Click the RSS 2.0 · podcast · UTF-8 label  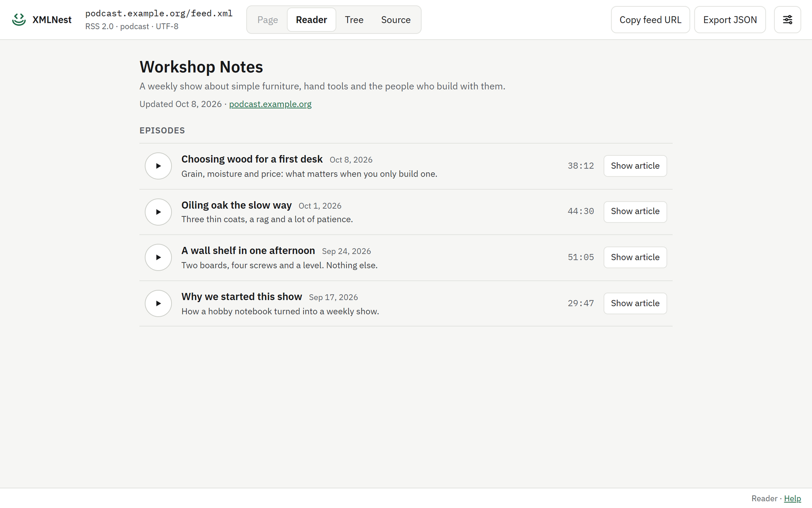coord(132,26)
